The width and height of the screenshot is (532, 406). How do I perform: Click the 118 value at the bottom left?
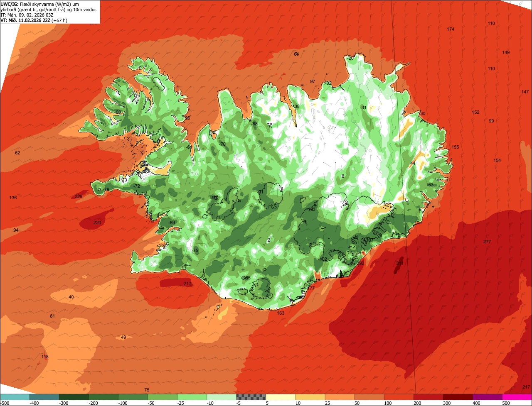click(45, 357)
